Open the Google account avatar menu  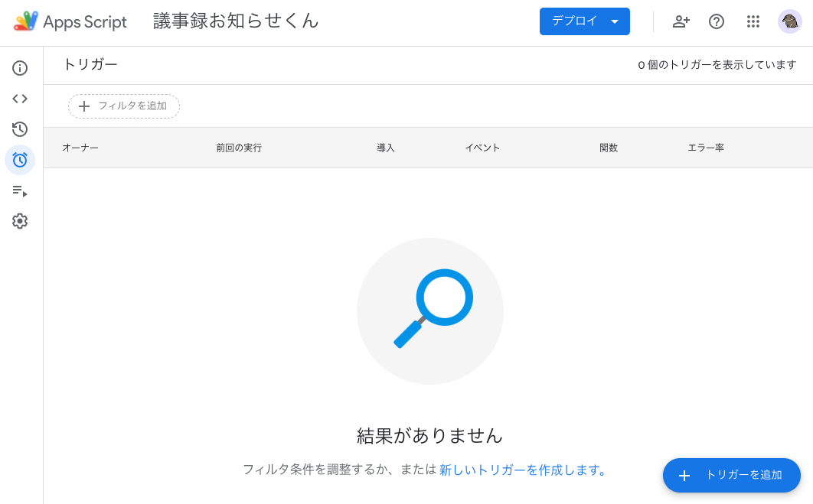click(x=789, y=21)
